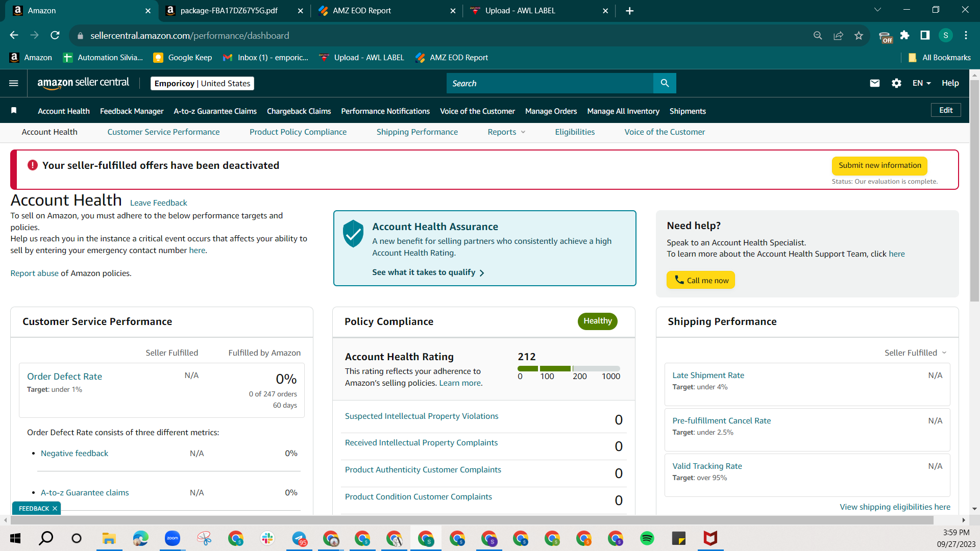Click the Search input field
This screenshot has width=980, height=551.
(x=550, y=83)
